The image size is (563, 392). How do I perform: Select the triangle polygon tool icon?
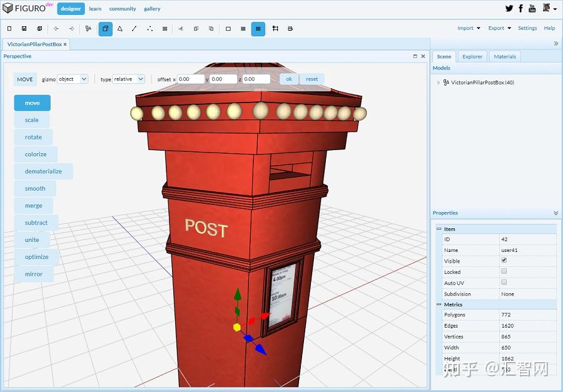[x=121, y=29]
